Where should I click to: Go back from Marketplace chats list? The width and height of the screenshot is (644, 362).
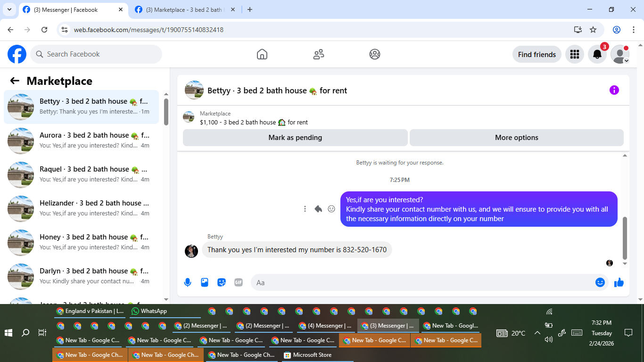pyautogui.click(x=15, y=81)
